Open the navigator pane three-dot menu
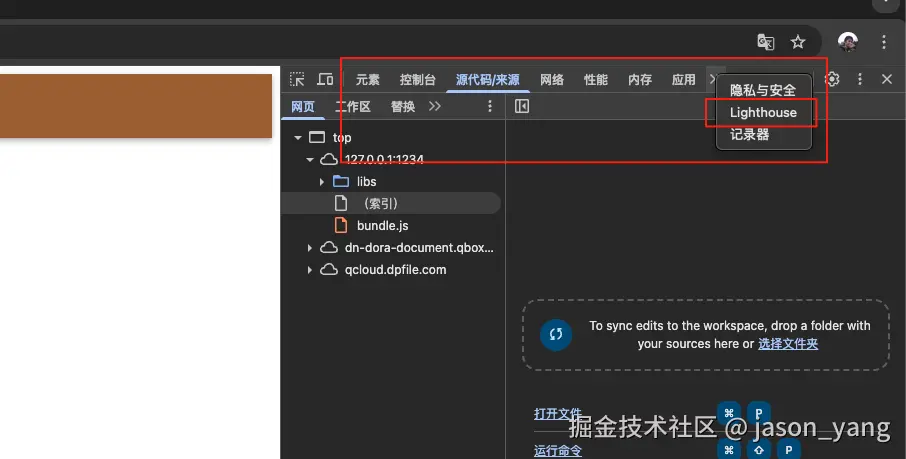Viewport: 906px width, 459px height. pyautogui.click(x=490, y=106)
